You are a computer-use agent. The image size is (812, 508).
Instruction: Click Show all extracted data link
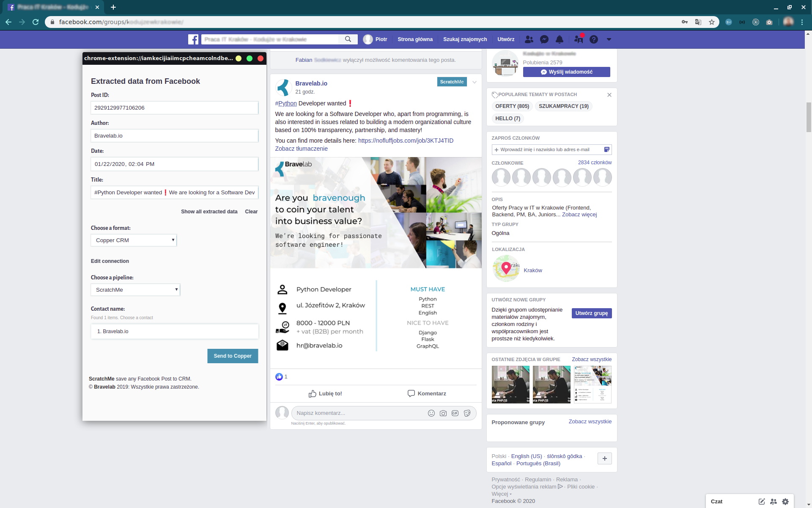click(209, 212)
